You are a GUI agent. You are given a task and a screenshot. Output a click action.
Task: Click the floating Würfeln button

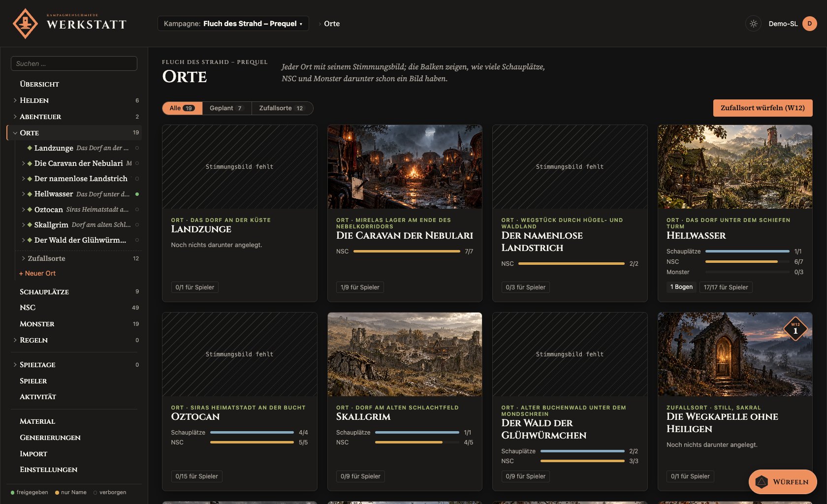coord(783,482)
